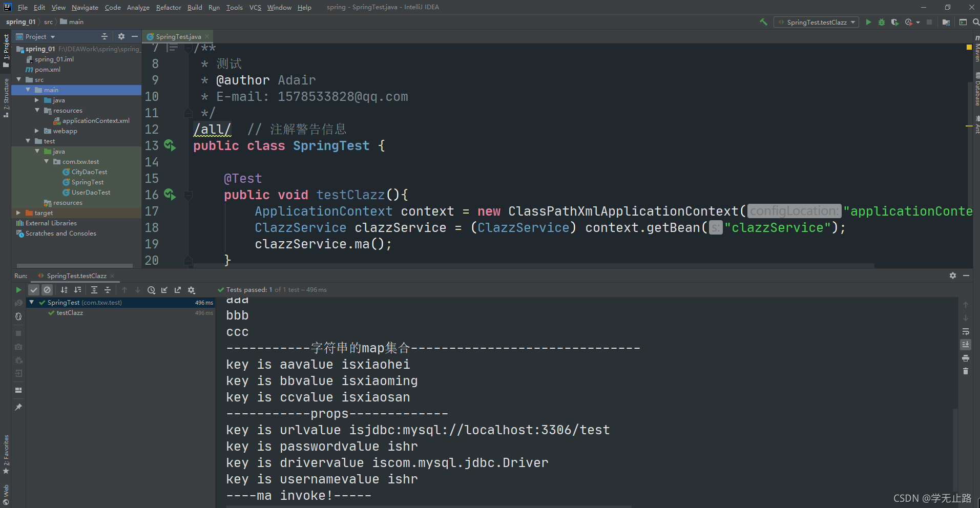Start debugging with the bug icon
980x508 pixels.
coord(882,22)
